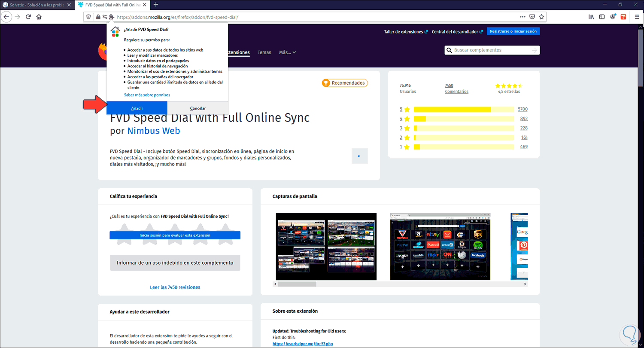Open Taller de extensiones link
This screenshot has width=644, height=348.
click(406, 31)
